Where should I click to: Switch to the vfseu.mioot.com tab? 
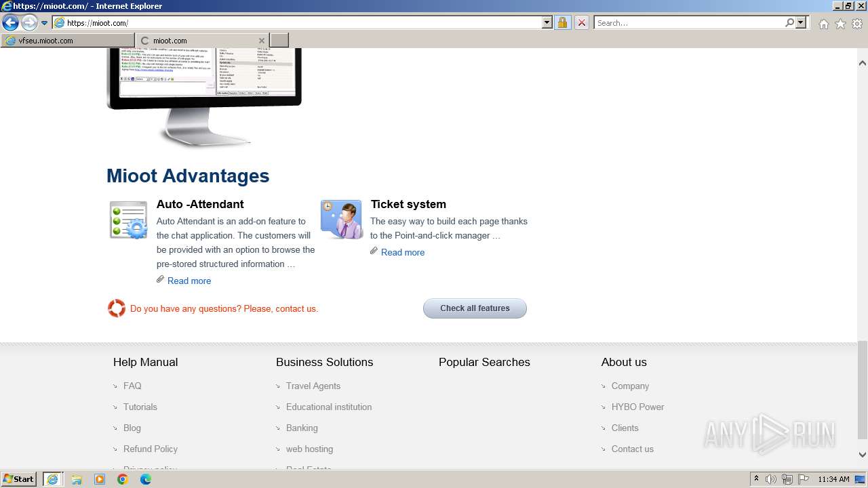click(67, 41)
